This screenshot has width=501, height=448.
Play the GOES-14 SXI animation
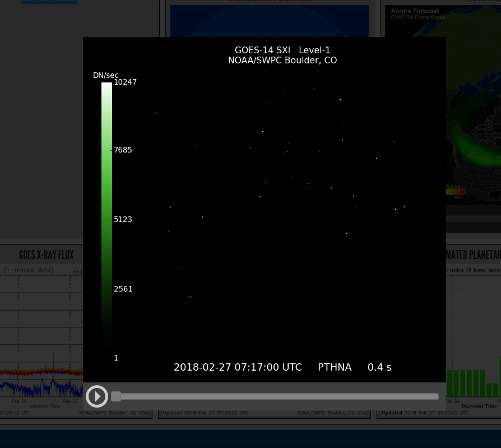click(97, 396)
